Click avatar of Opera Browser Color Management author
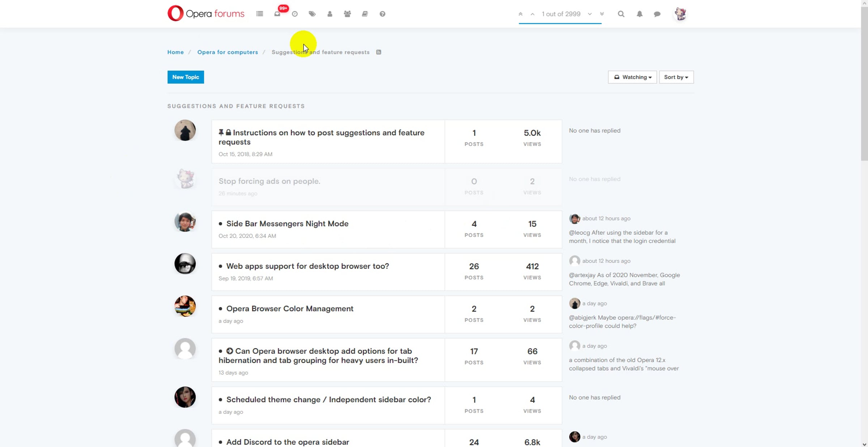 pos(185,306)
